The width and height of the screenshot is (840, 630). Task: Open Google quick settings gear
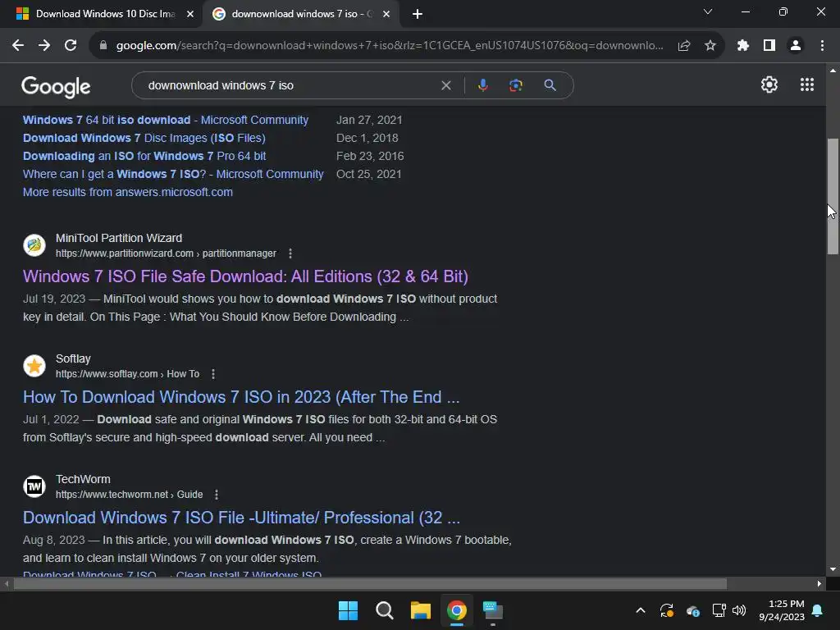[769, 84]
